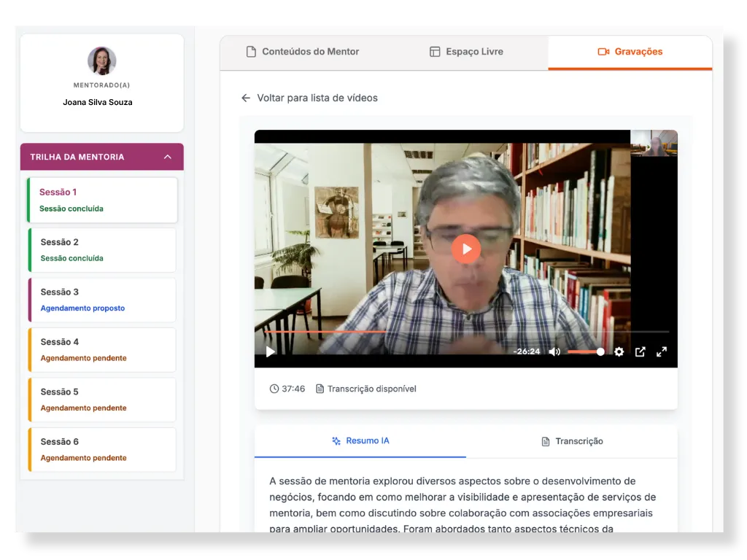This screenshot has width=747, height=560.
Task: Mute the video using the speaker icon
Action: pyautogui.click(x=554, y=351)
